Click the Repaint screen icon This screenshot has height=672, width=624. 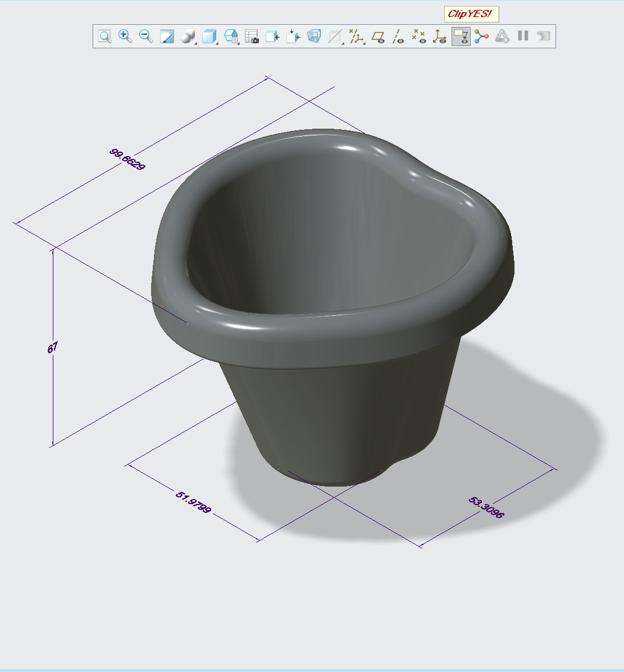[x=167, y=37]
